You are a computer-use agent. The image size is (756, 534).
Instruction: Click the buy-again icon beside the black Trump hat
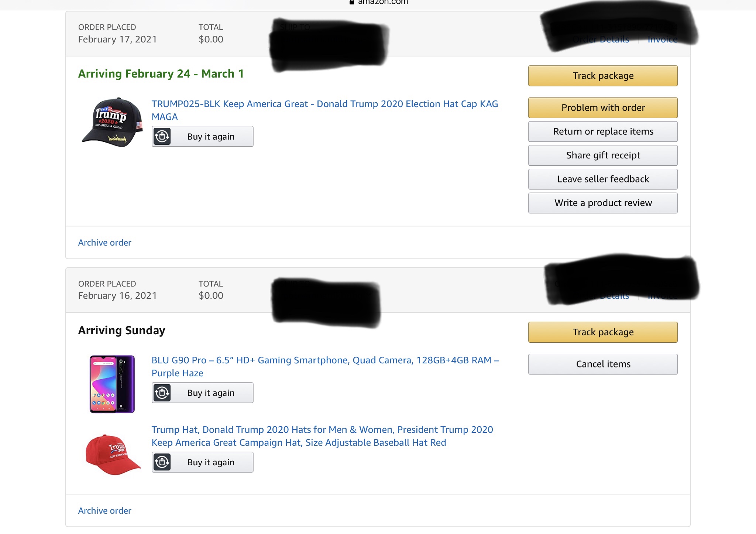click(x=162, y=137)
